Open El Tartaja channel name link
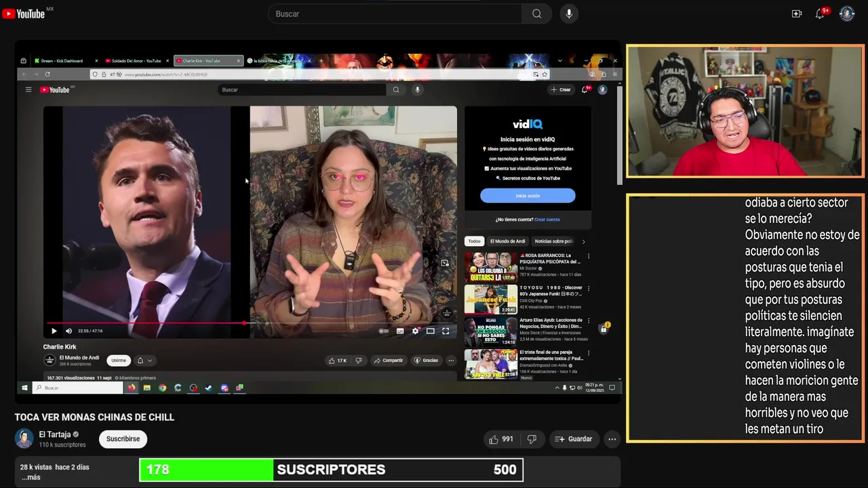Image resolution: width=868 pixels, height=488 pixels. click(55, 434)
